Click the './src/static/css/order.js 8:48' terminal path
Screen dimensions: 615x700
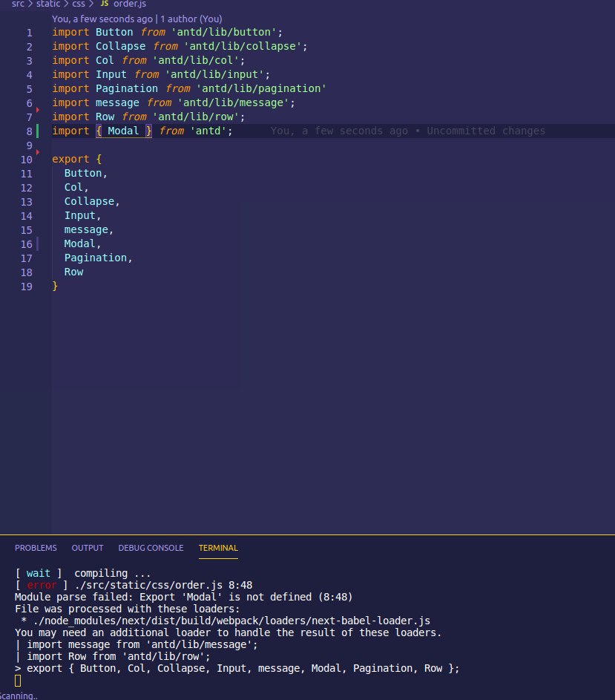(x=163, y=585)
